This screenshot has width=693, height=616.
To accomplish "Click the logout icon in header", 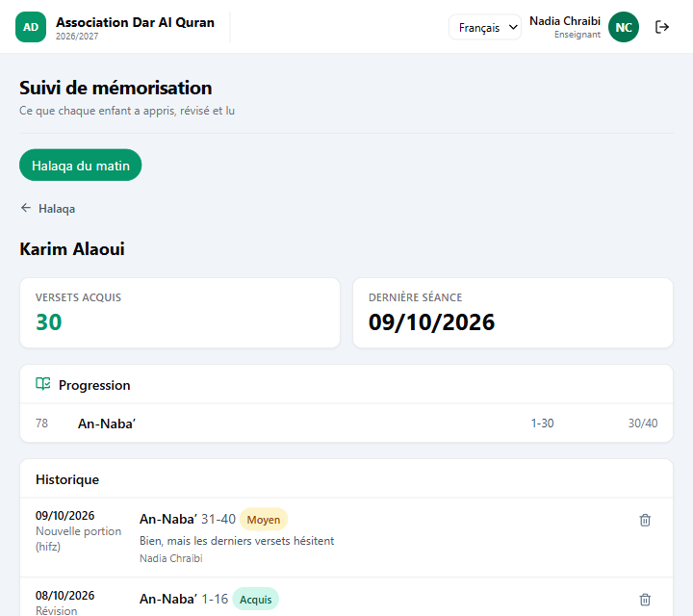I will (661, 27).
